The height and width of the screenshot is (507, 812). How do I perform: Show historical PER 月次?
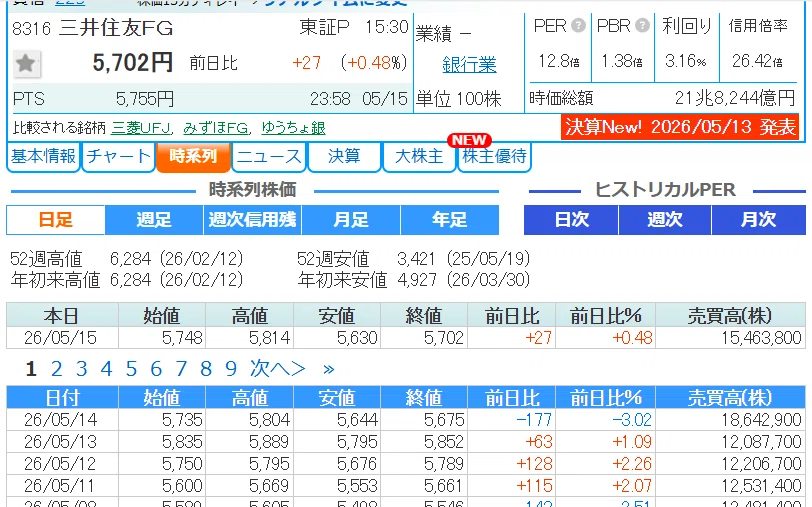[759, 220]
